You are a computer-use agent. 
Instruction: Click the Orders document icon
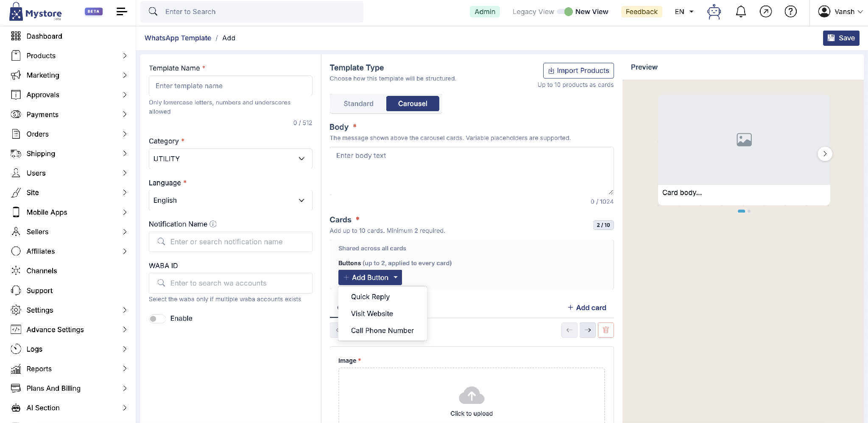[16, 134]
